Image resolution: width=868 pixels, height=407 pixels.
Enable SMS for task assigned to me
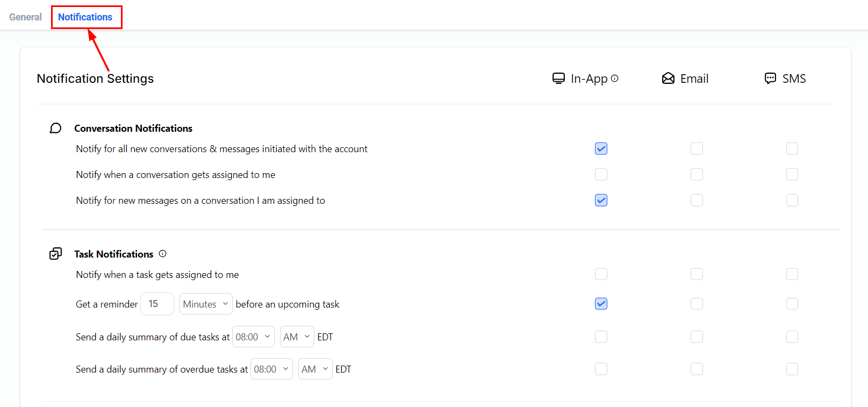point(792,274)
